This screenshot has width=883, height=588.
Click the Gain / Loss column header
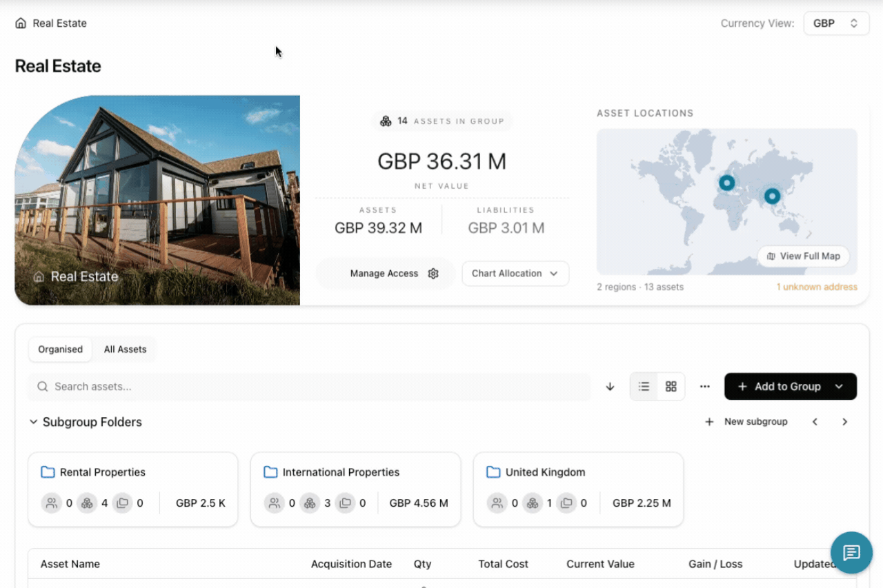pos(715,564)
